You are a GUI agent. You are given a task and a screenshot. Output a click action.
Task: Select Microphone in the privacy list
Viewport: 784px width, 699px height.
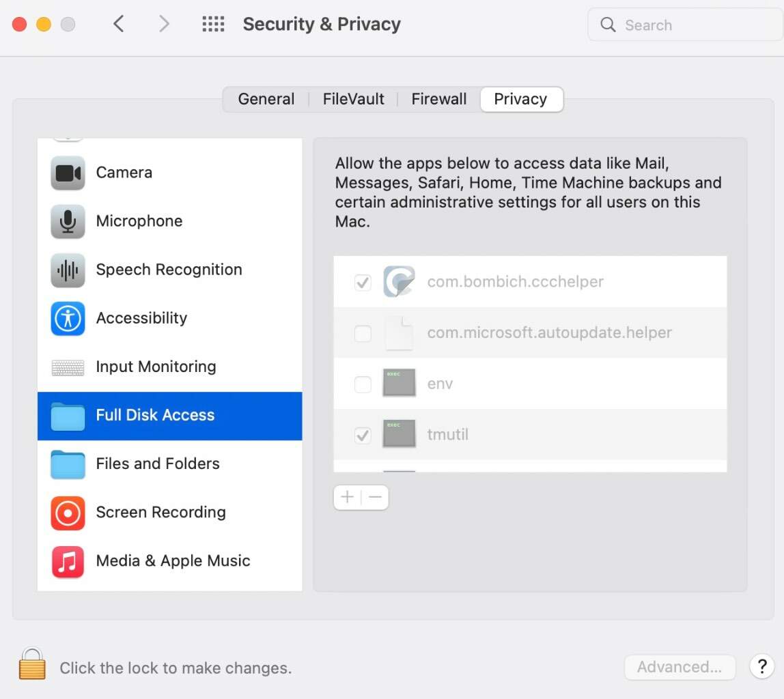169,221
